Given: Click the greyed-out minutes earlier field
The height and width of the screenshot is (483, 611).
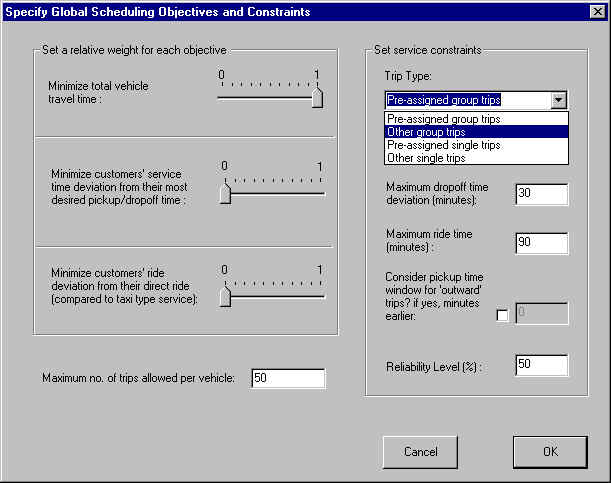Looking at the screenshot, I should [541, 314].
